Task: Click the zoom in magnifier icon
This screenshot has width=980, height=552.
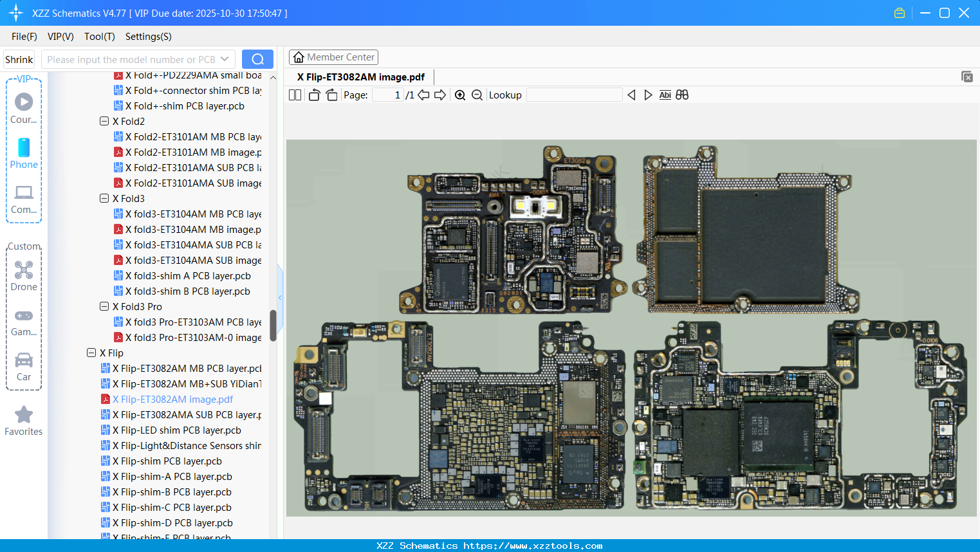Action: tap(460, 95)
